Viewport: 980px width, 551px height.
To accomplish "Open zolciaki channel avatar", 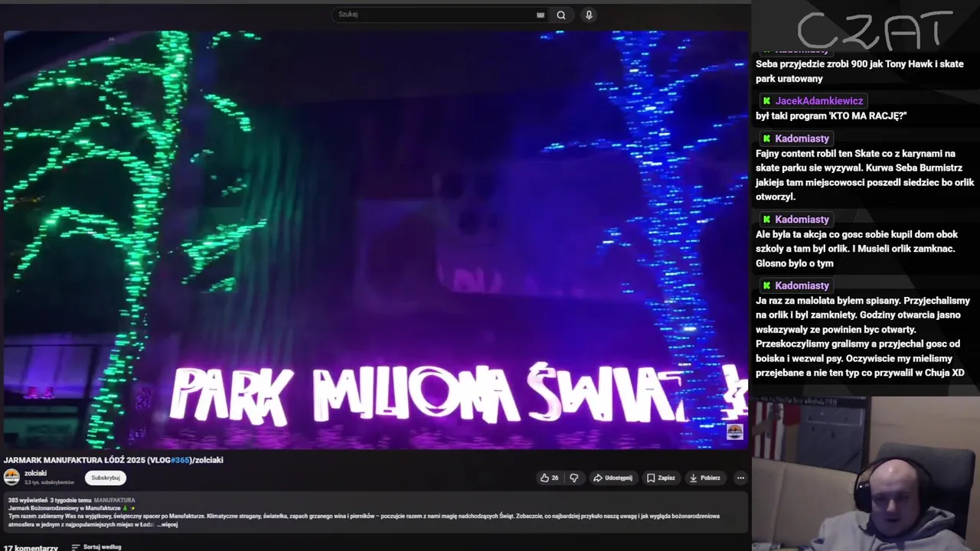I will tap(11, 477).
